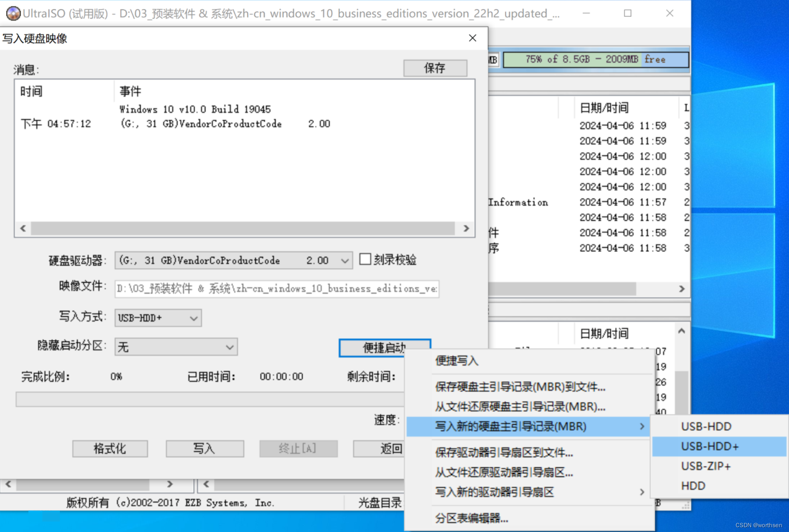This screenshot has width=789, height=532.
Task: Enable the 刻录校验 checkbox
Action: [365, 259]
